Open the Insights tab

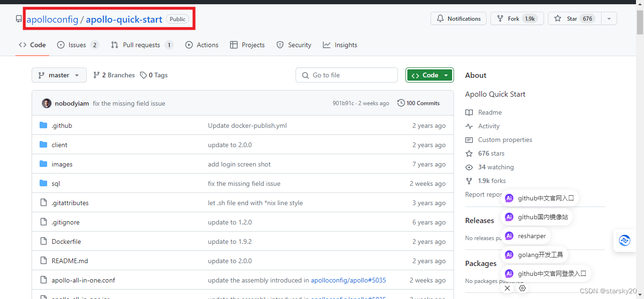(x=340, y=45)
